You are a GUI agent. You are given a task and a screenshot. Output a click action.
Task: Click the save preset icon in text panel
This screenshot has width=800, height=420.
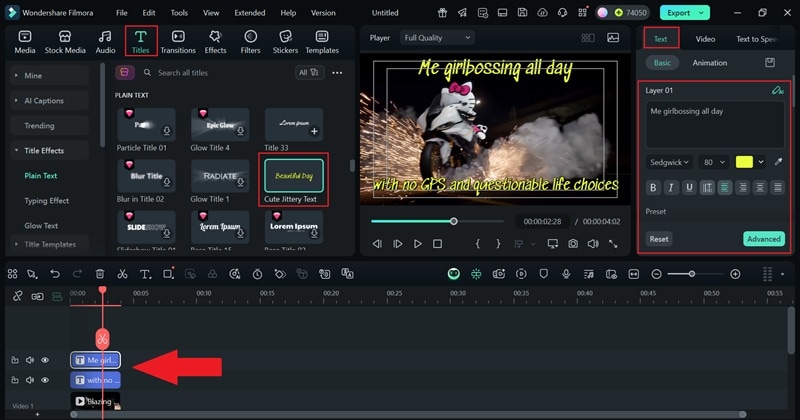point(770,63)
